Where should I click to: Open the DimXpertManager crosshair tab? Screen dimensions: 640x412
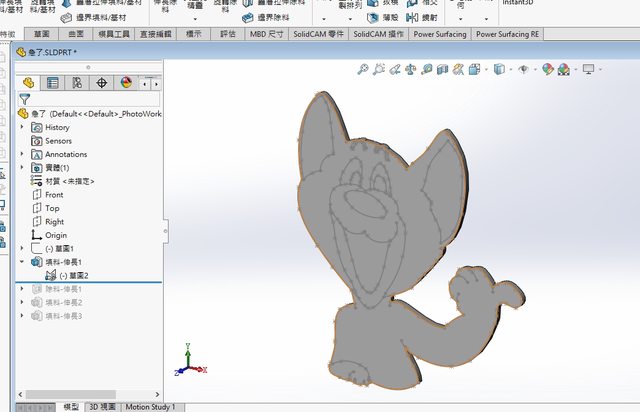101,82
